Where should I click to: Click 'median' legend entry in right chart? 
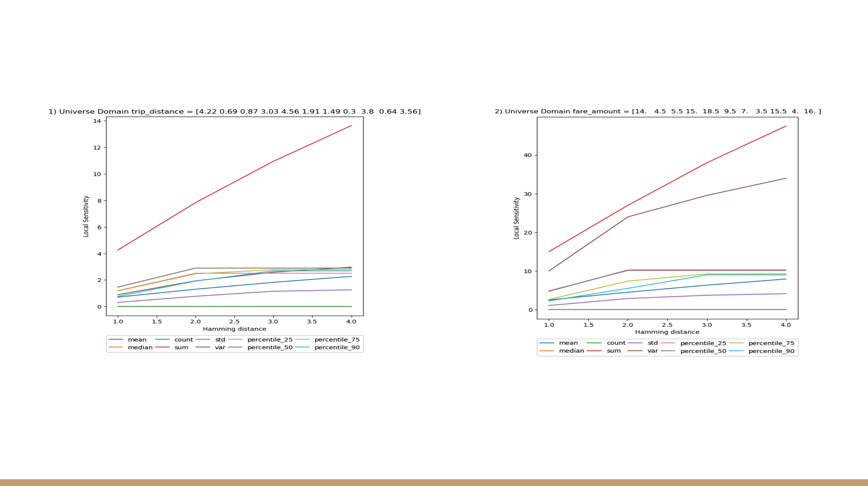pyautogui.click(x=572, y=351)
